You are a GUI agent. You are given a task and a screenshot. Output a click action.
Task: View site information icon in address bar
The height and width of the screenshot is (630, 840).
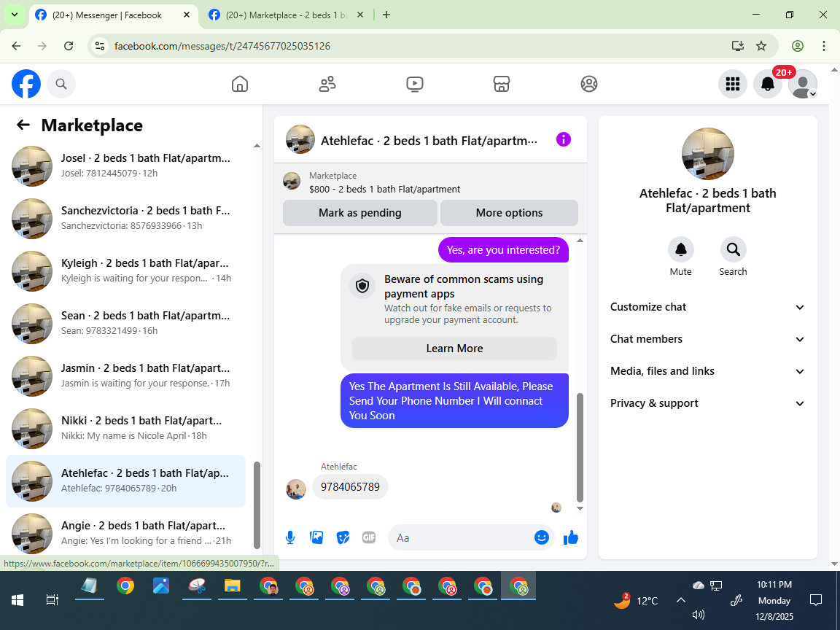(x=100, y=46)
